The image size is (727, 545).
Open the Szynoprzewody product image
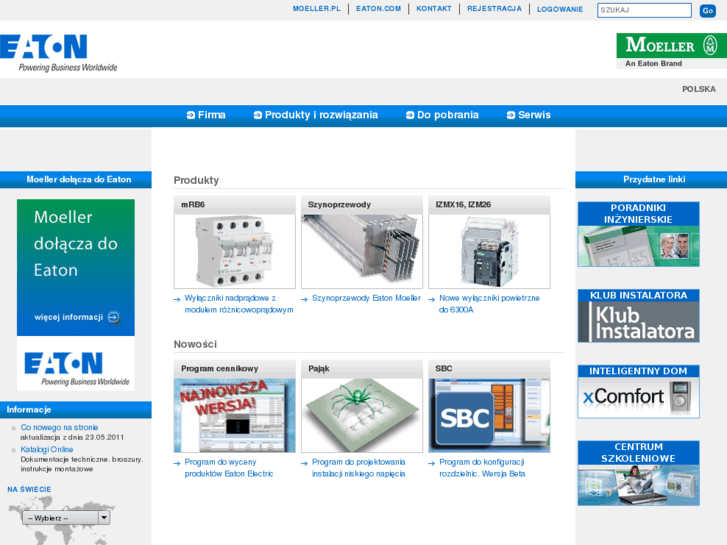[362, 251]
